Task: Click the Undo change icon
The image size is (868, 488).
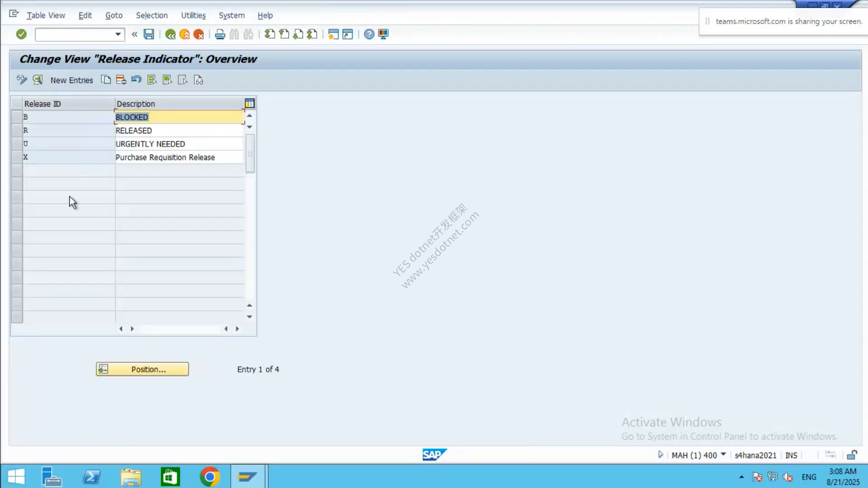Action: tap(136, 80)
